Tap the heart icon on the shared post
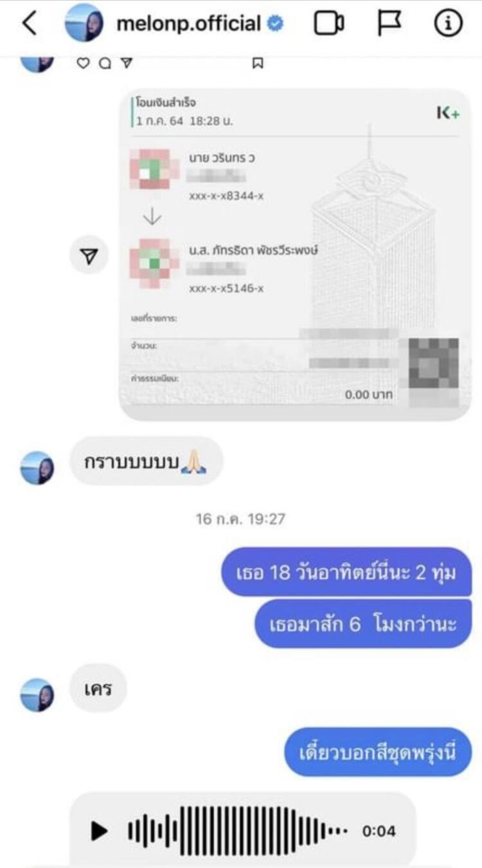The height and width of the screenshot is (868, 482). click(83, 63)
